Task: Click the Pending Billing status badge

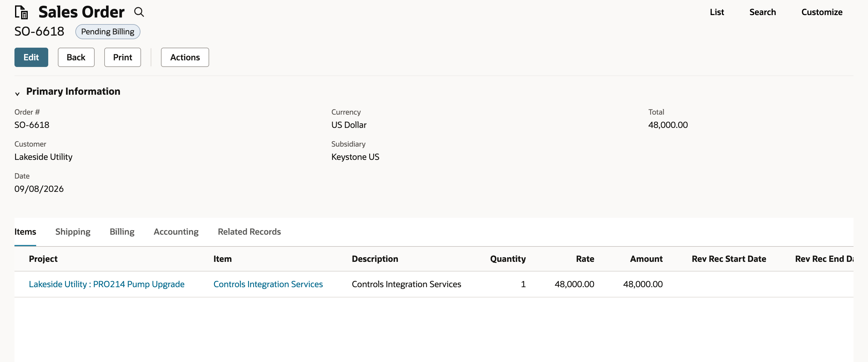Action: [x=108, y=32]
